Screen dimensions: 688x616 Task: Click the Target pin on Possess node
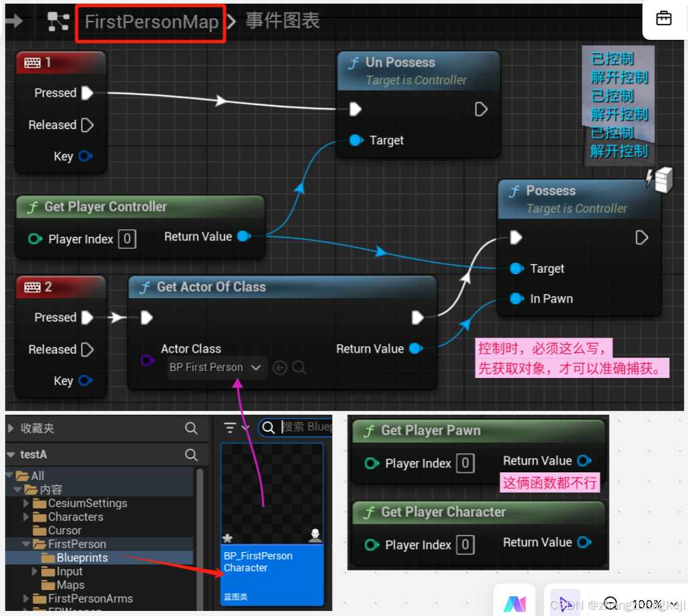(517, 268)
